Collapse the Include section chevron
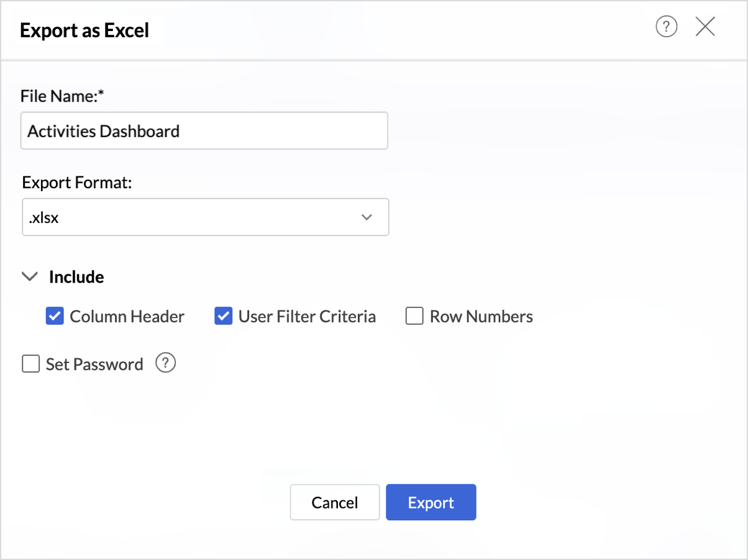748x560 pixels. click(30, 277)
